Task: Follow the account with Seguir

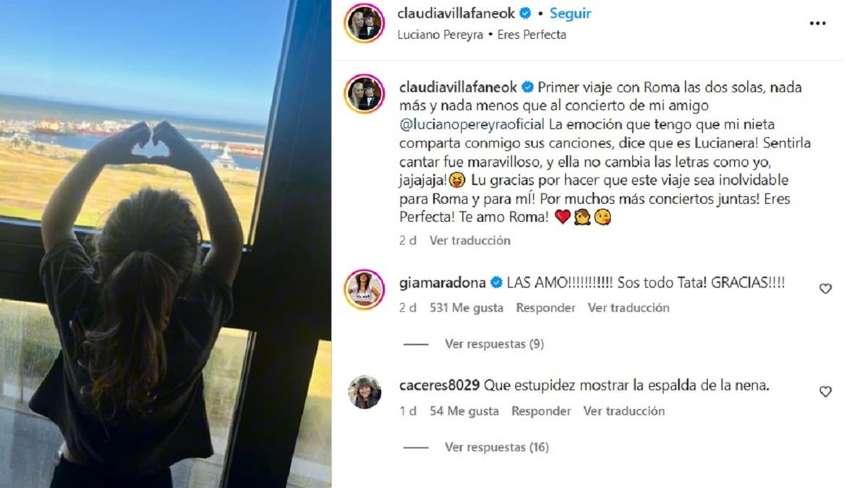Action: point(571,13)
